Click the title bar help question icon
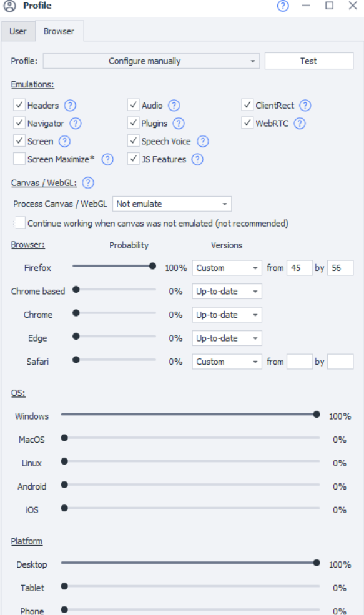Screen dimensions: 364x615 click(283, 6)
